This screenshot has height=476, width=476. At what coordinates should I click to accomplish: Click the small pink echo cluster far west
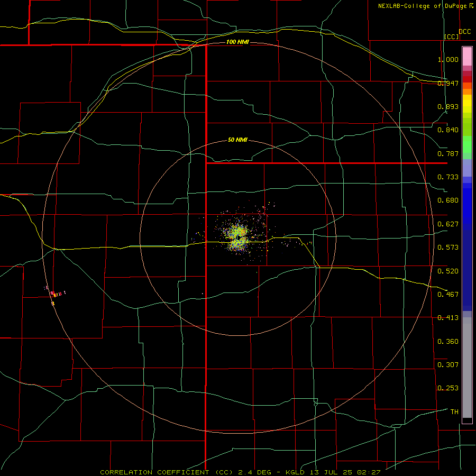click(55, 294)
